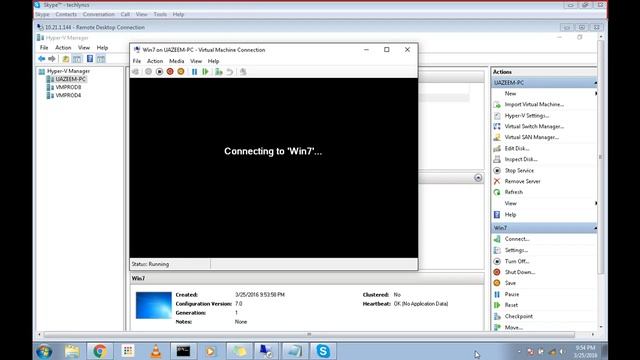Image resolution: width=640 pixels, height=360 pixels.
Task: Open Media menu in Virtual Machine Connection
Action: click(x=176, y=61)
